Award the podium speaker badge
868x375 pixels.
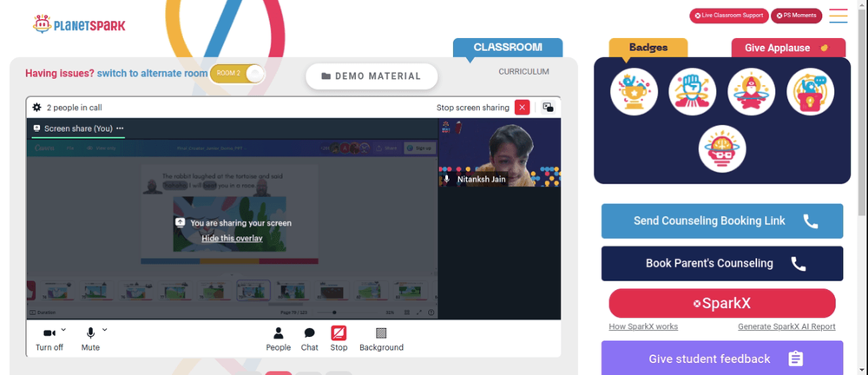pos(811,91)
